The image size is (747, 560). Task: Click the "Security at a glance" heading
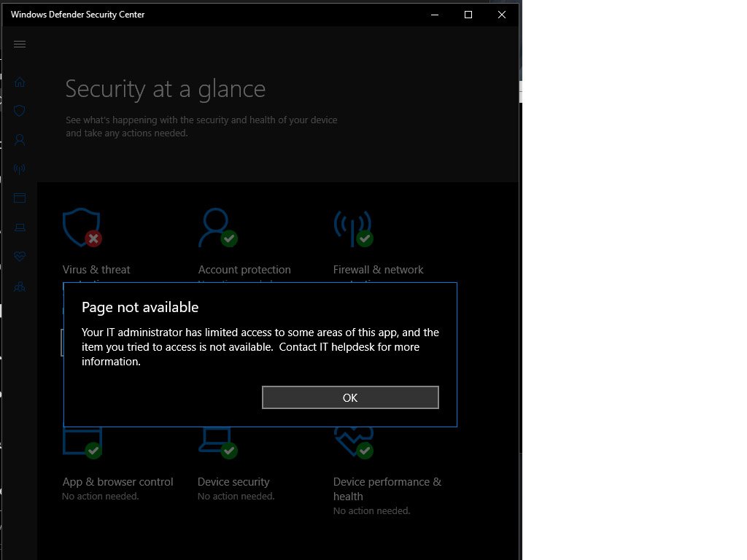[x=166, y=89]
